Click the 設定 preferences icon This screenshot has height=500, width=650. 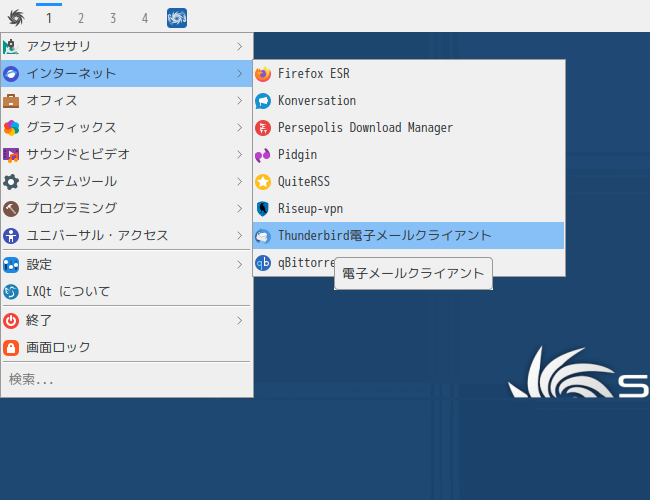(x=11, y=265)
